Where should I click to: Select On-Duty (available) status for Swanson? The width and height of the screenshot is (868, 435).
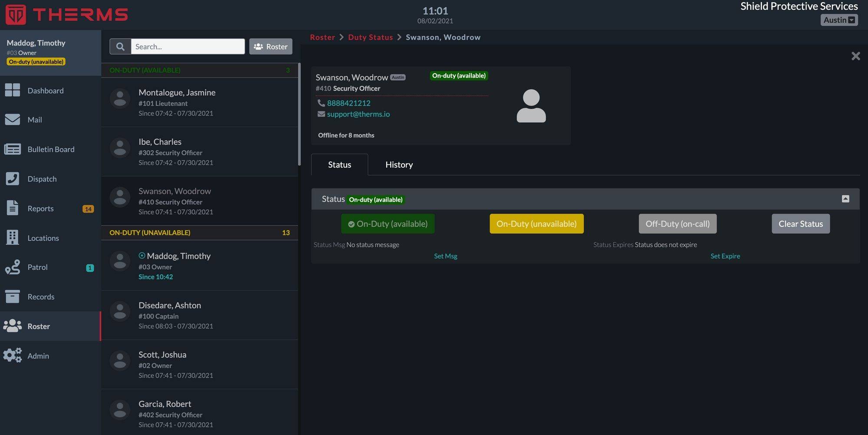[388, 224]
